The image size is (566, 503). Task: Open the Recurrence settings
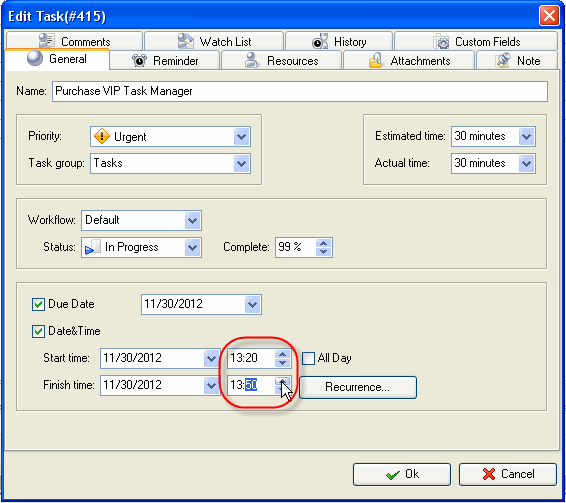358,387
